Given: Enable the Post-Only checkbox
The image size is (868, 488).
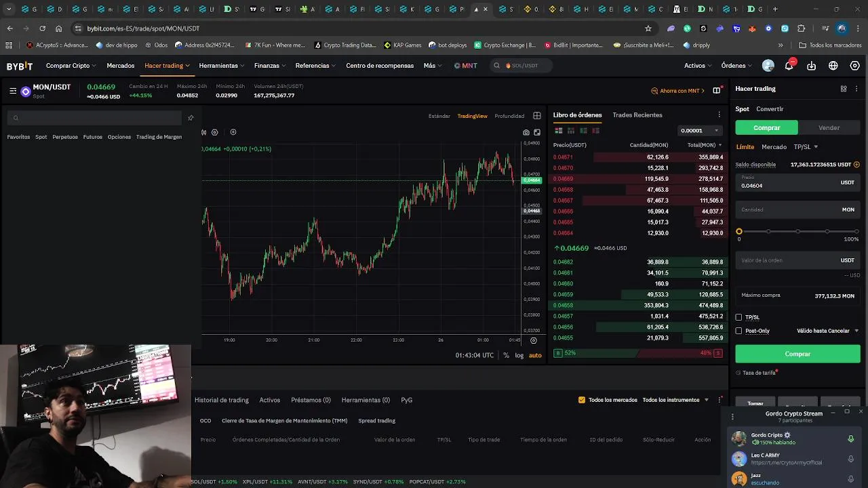Looking at the screenshot, I should point(739,331).
